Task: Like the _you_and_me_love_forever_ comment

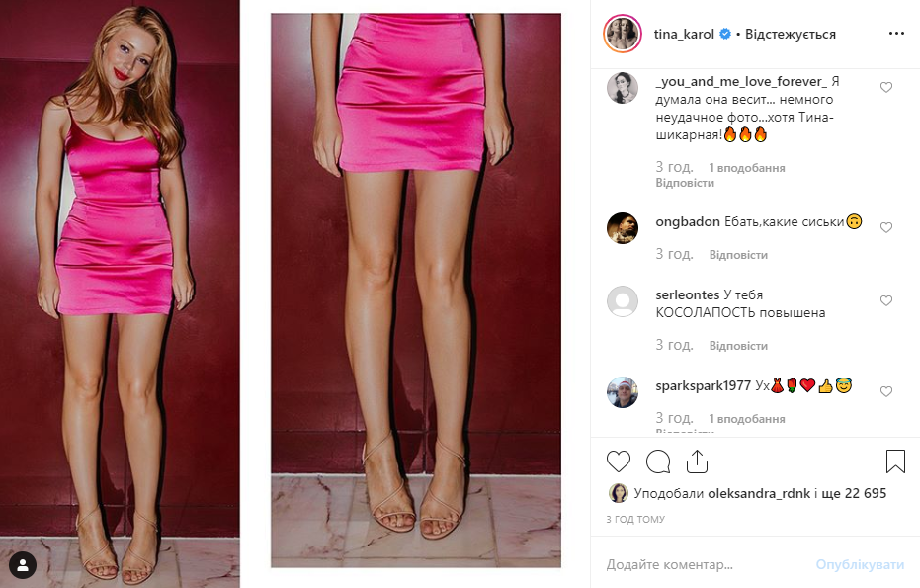Action: pos(886,87)
